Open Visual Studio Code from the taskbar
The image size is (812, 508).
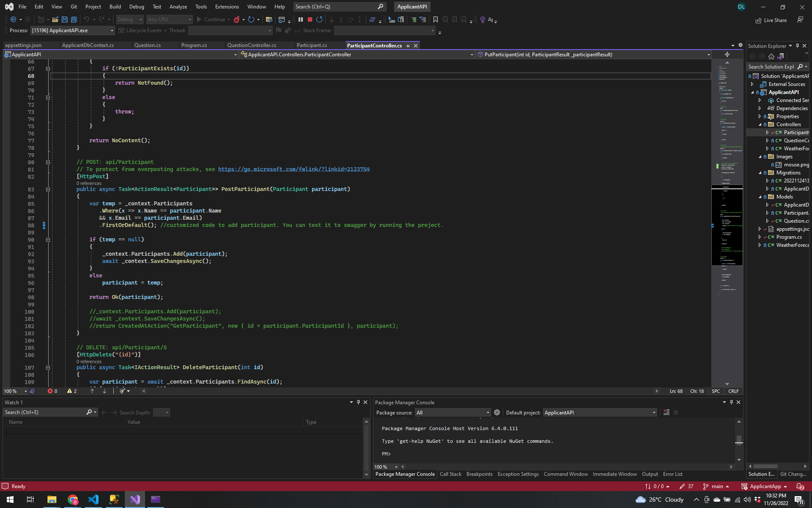click(x=93, y=500)
